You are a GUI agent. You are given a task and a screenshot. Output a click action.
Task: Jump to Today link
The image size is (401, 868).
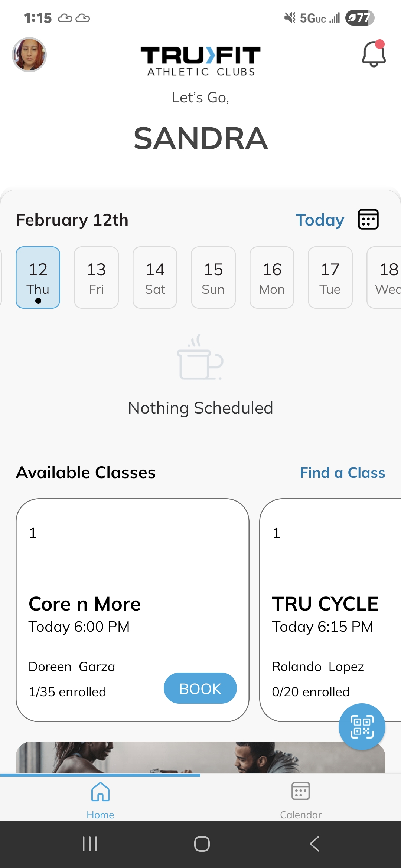(320, 220)
